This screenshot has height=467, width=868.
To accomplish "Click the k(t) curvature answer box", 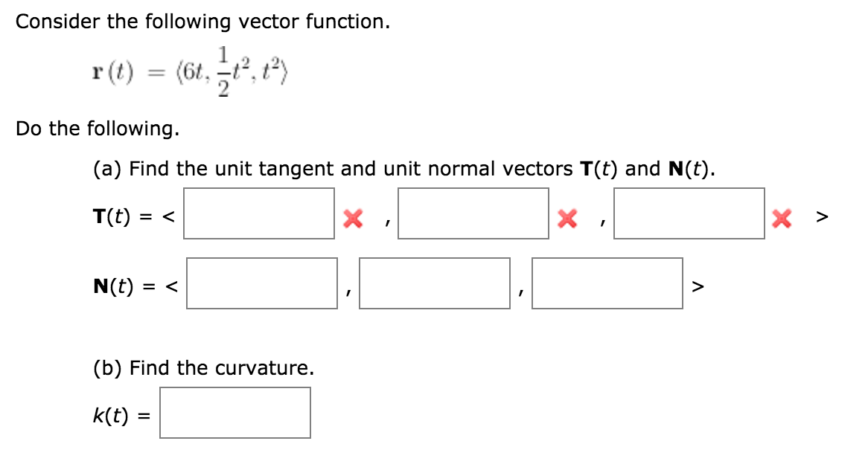I will point(235,413).
